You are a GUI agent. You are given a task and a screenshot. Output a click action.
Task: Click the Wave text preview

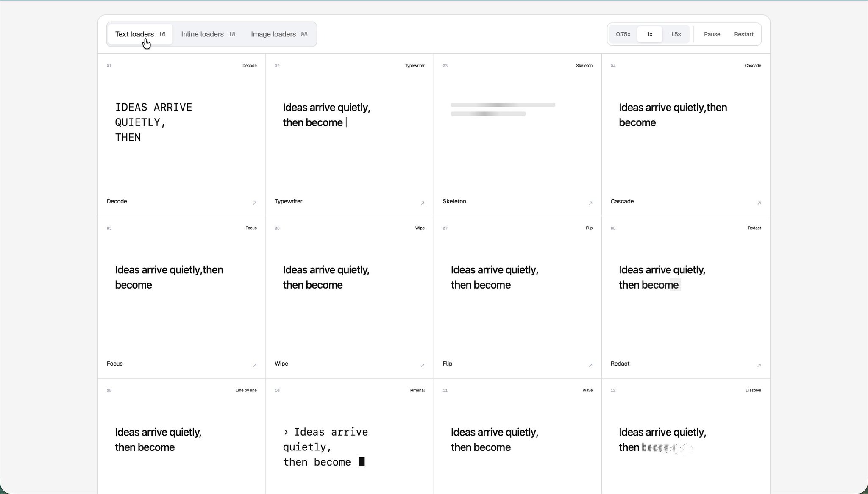495,439
